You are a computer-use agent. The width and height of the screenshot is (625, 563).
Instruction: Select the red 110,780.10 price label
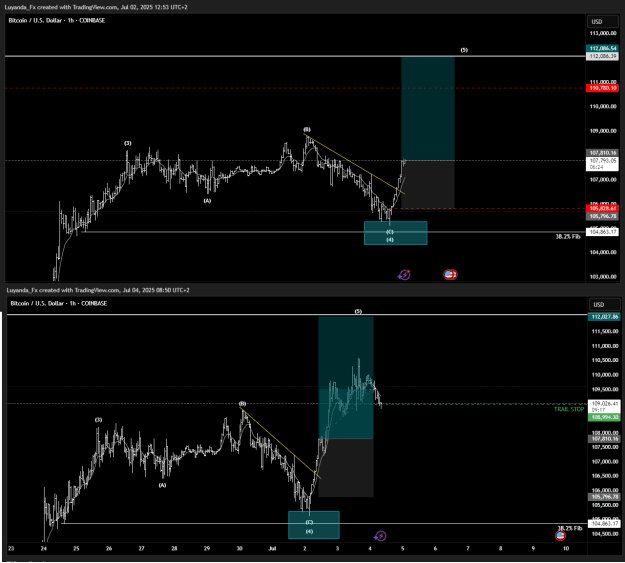pyautogui.click(x=602, y=88)
